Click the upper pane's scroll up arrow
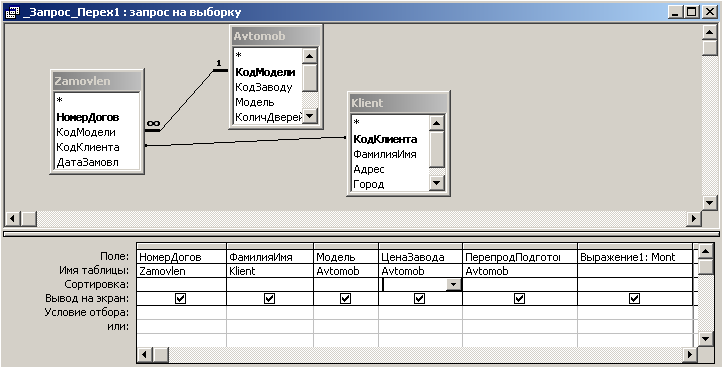 [709, 33]
